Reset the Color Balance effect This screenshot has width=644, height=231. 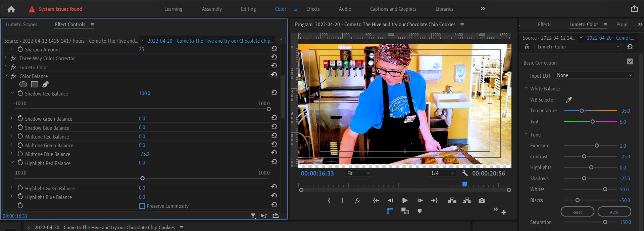(x=274, y=75)
